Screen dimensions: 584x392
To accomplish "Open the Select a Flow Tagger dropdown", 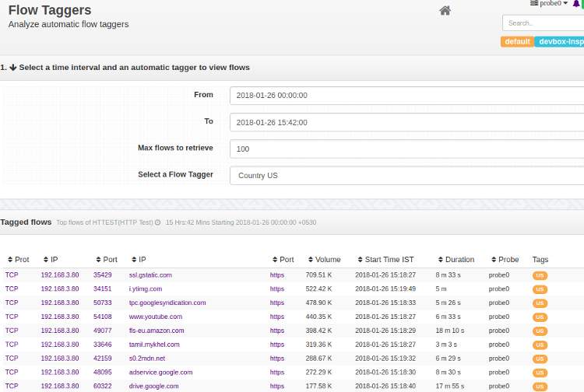I will pos(406,176).
